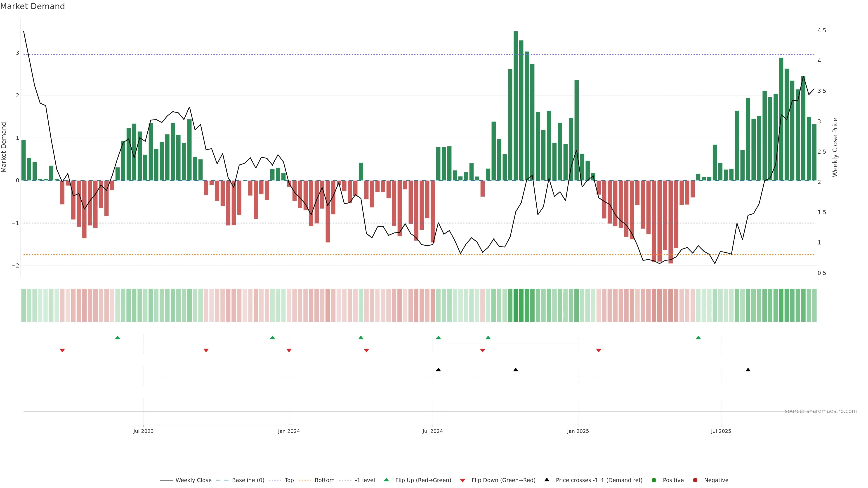Click the green Flip Up legend triangle
The image size is (868, 488).
pyautogui.click(x=386, y=480)
